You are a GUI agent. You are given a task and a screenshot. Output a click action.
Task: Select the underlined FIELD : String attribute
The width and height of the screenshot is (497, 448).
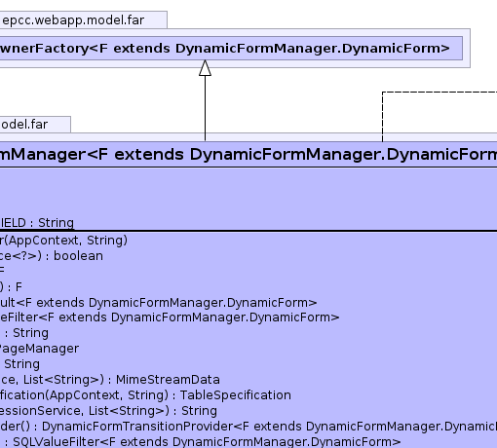pos(37,223)
